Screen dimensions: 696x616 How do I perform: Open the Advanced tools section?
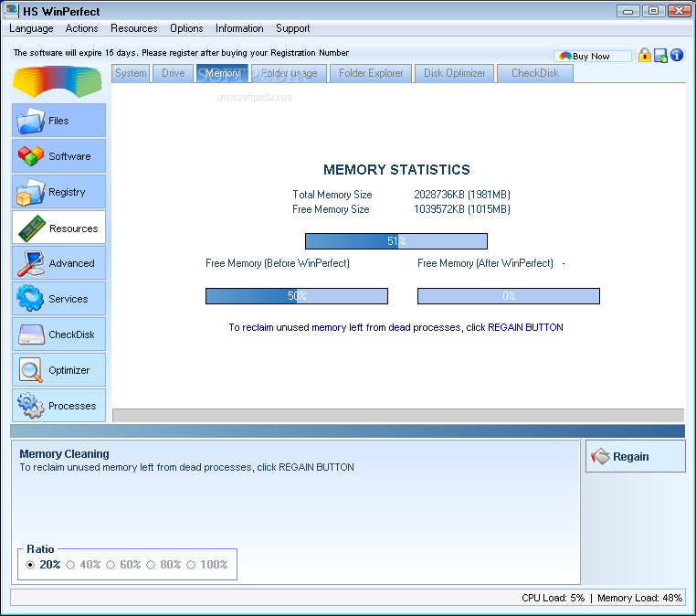[58, 263]
